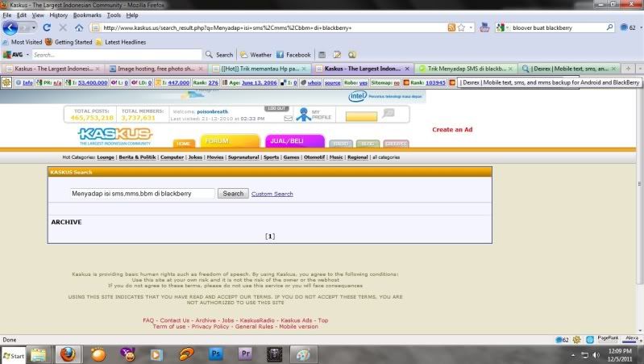This screenshot has width=644, height=364.
Task: Open the Help menu
Action: coord(132,15)
